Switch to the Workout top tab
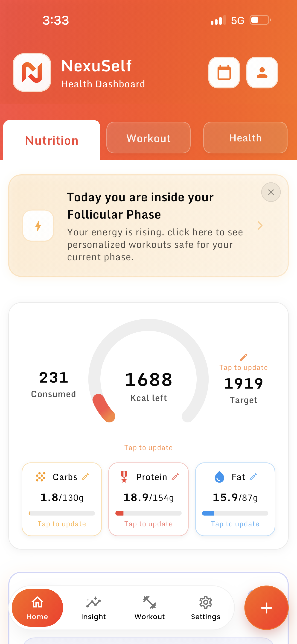 coord(148,138)
